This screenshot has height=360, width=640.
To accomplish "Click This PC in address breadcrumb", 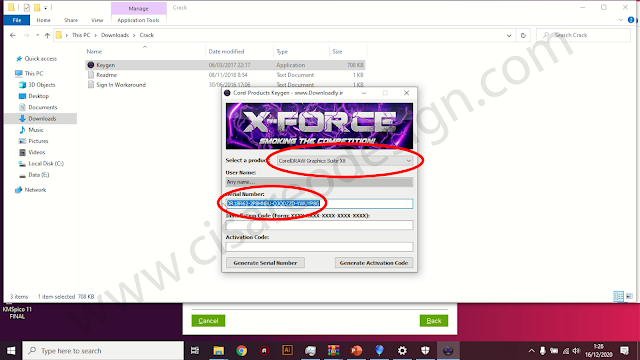I will pos(81,35).
